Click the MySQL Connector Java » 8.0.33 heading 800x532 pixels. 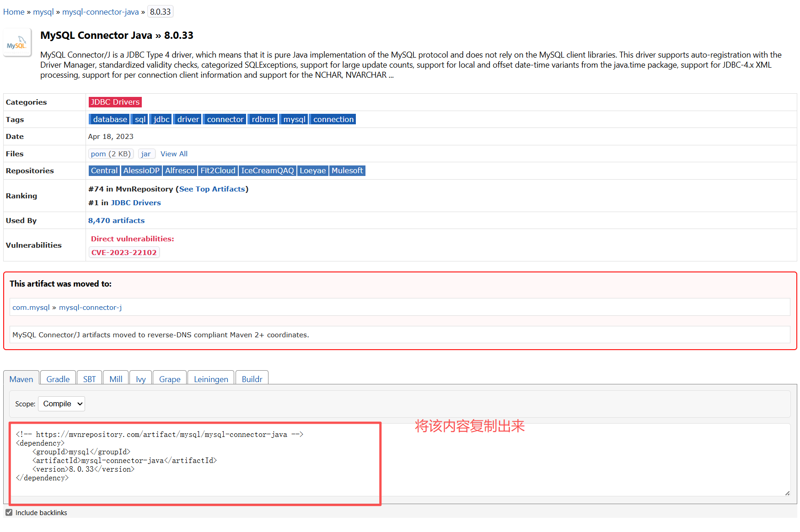[117, 36]
